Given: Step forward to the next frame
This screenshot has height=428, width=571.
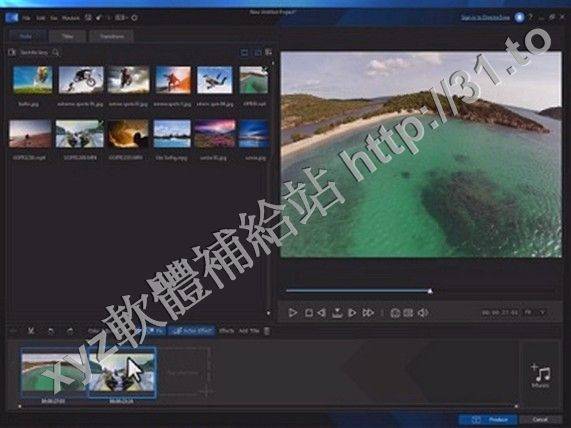Looking at the screenshot, I should 352,313.
